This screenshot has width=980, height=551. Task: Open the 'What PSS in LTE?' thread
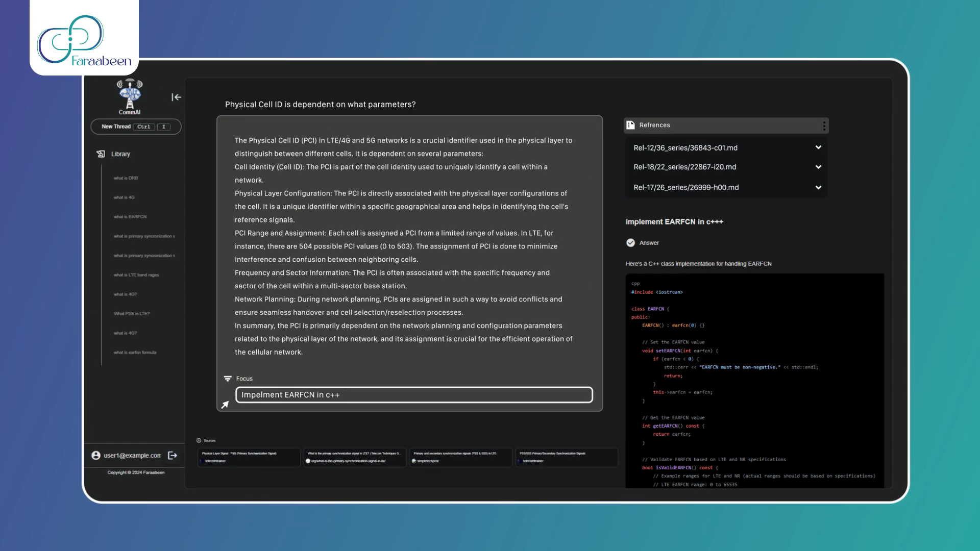pos(132,314)
